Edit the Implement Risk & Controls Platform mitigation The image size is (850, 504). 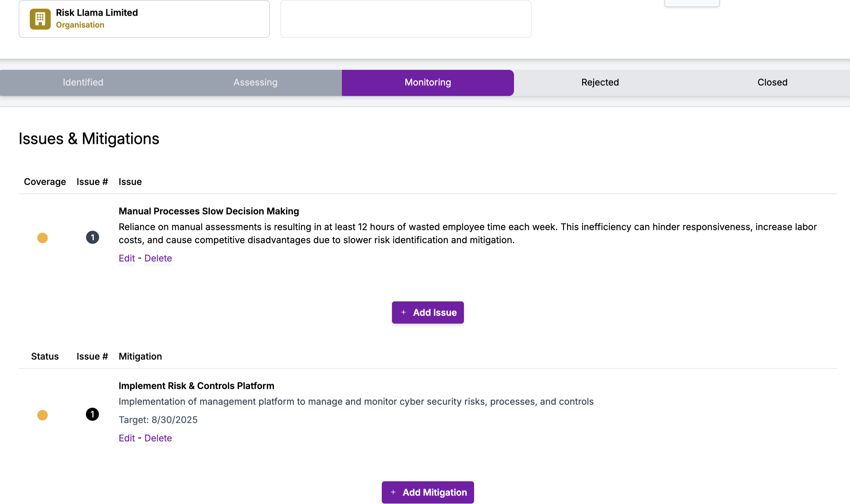click(126, 438)
